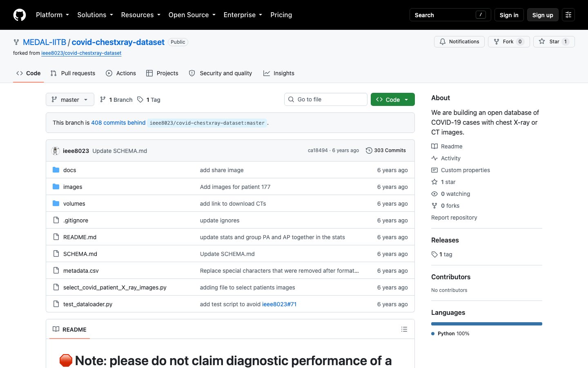Open commit ca18494 hash
Image resolution: width=588 pixels, height=368 pixels.
(318, 150)
